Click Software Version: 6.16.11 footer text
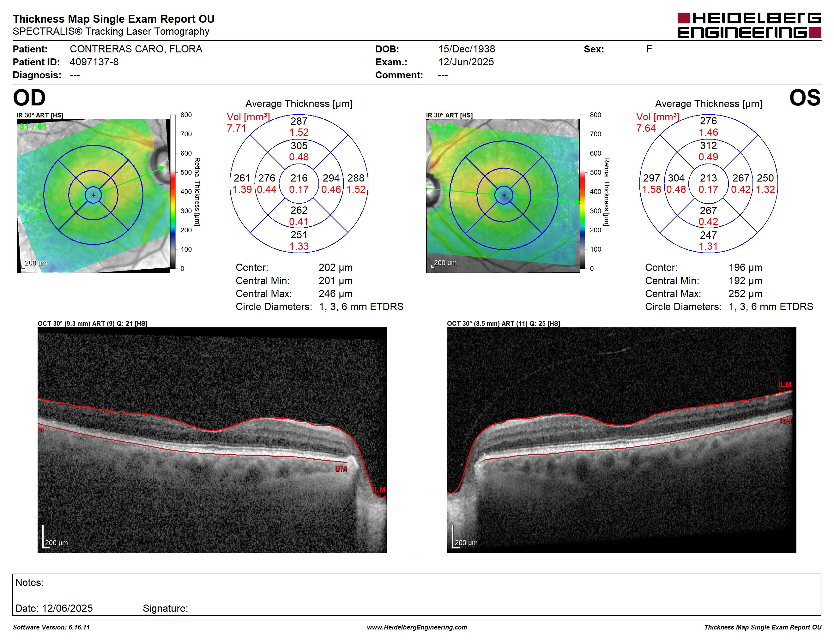This screenshot has height=644, width=834. click(x=51, y=627)
